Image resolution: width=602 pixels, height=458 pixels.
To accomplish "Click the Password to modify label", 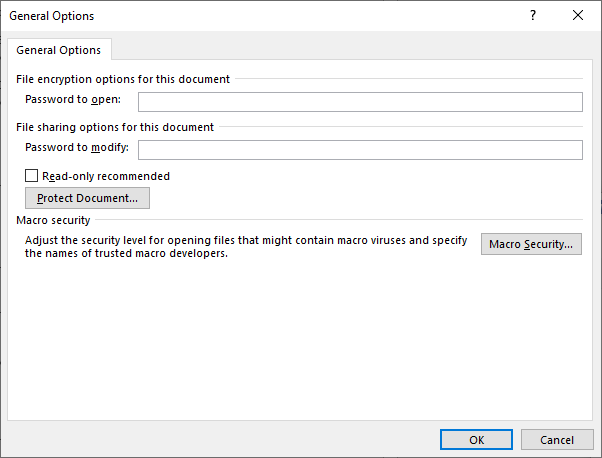I will pos(77,147).
